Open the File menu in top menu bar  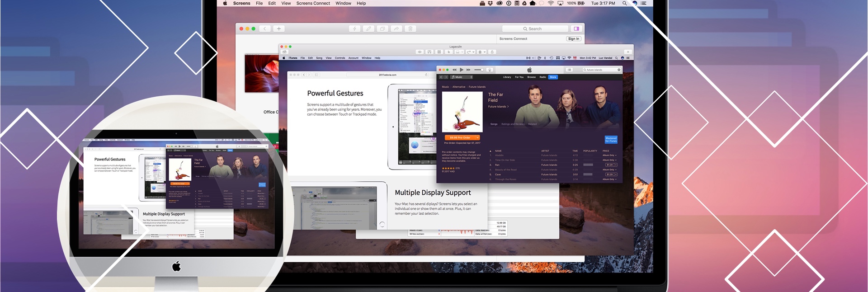click(x=259, y=3)
